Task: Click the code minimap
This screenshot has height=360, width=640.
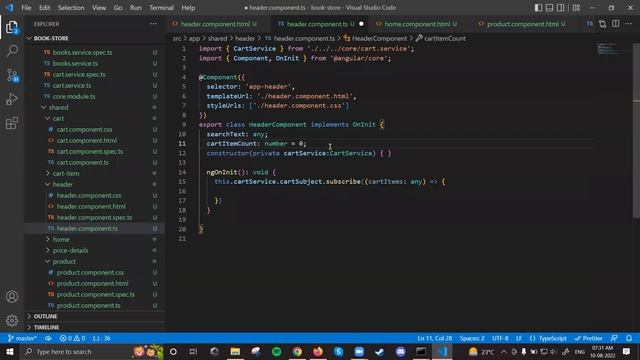Action: pos(613,49)
